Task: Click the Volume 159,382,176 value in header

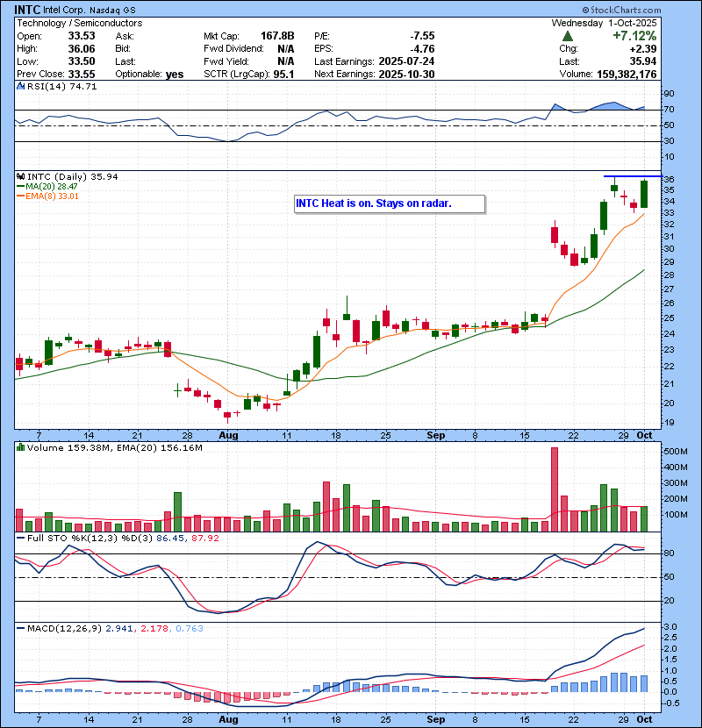Action: click(x=627, y=75)
